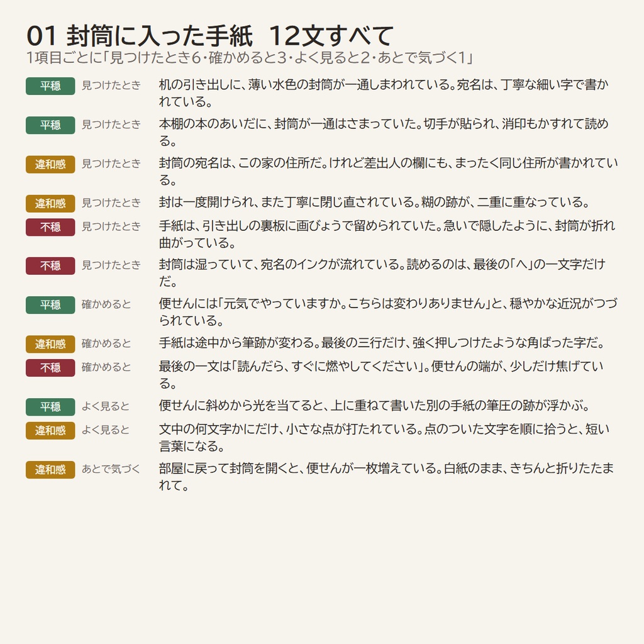Click the 違和感 badge beside '文中の何文字かにだけ'
644x644 pixels.
click(50, 430)
